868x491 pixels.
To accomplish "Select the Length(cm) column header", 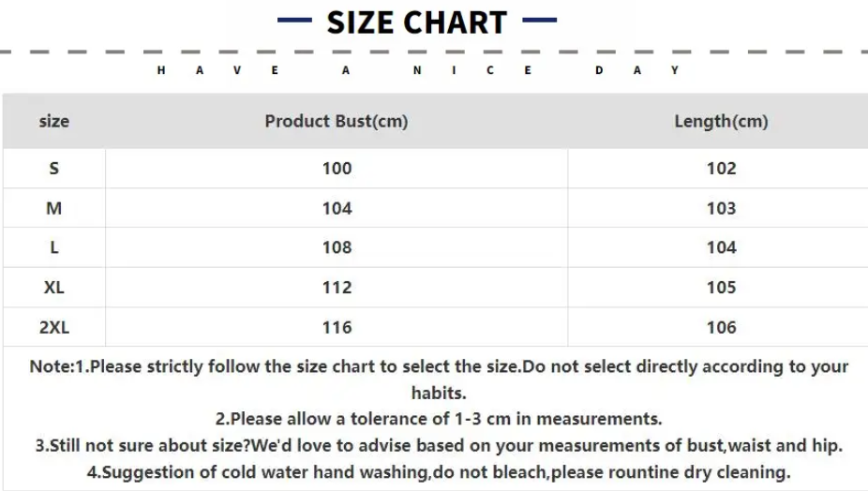I will (721, 121).
